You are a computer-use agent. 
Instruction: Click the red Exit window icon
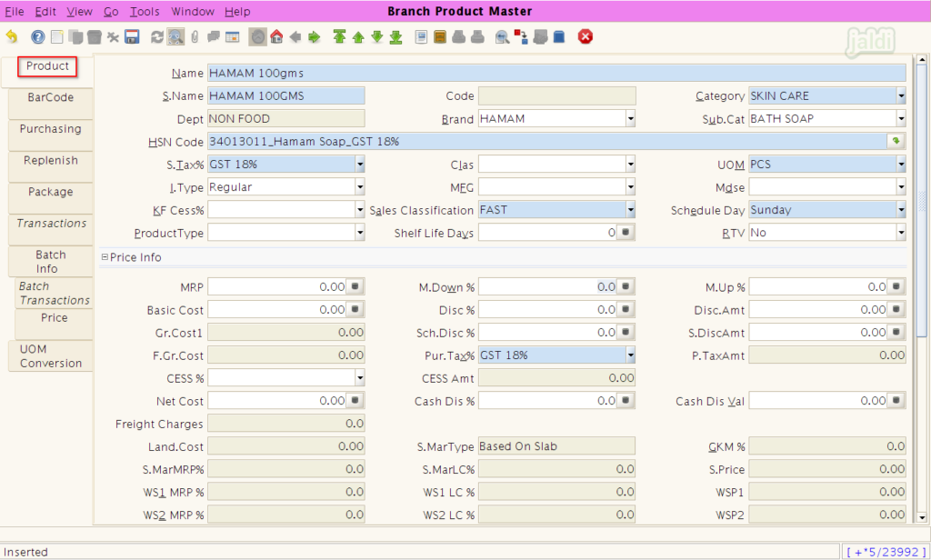(x=586, y=37)
